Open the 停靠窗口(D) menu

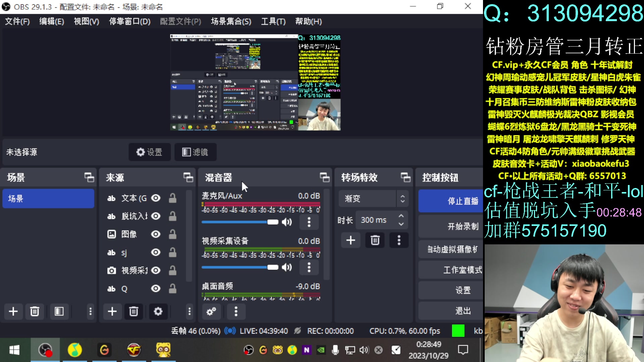pos(130,21)
